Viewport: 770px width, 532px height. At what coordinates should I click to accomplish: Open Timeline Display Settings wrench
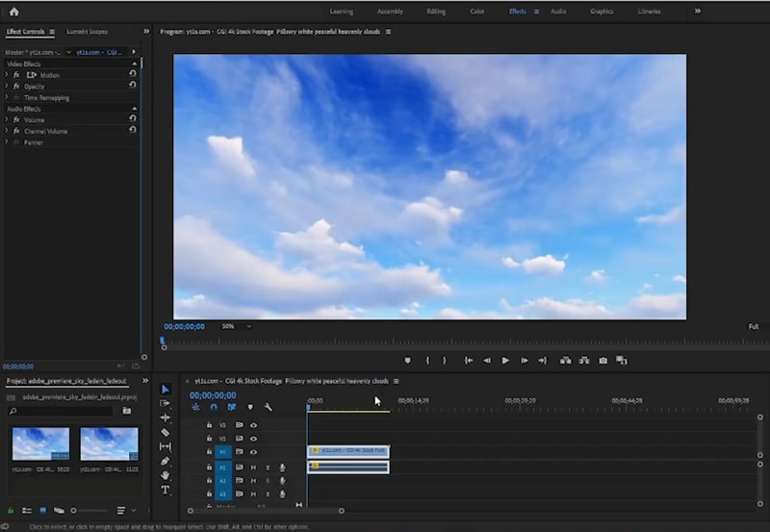[269, 407]
